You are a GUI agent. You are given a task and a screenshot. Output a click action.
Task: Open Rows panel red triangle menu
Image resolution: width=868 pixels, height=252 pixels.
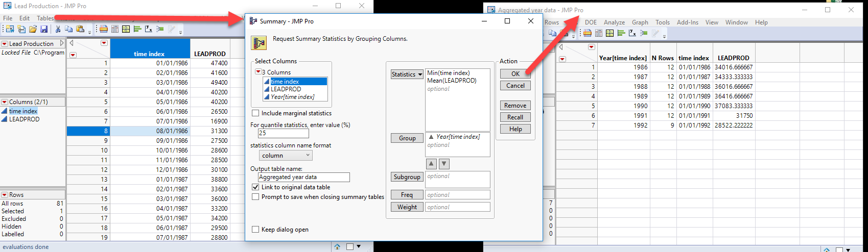pyautogui.click(x=5, y=195)
